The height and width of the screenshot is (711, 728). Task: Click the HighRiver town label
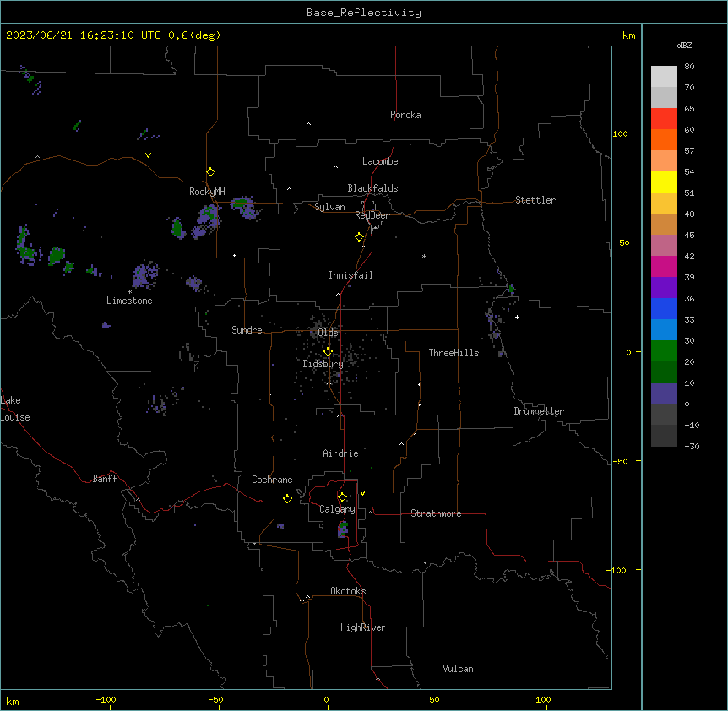[363, 627]
